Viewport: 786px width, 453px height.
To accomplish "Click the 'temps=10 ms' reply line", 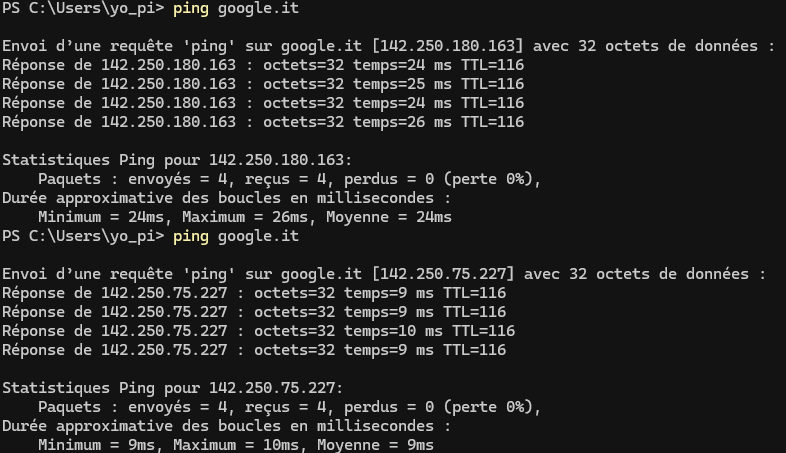I will tap(259, 331).
